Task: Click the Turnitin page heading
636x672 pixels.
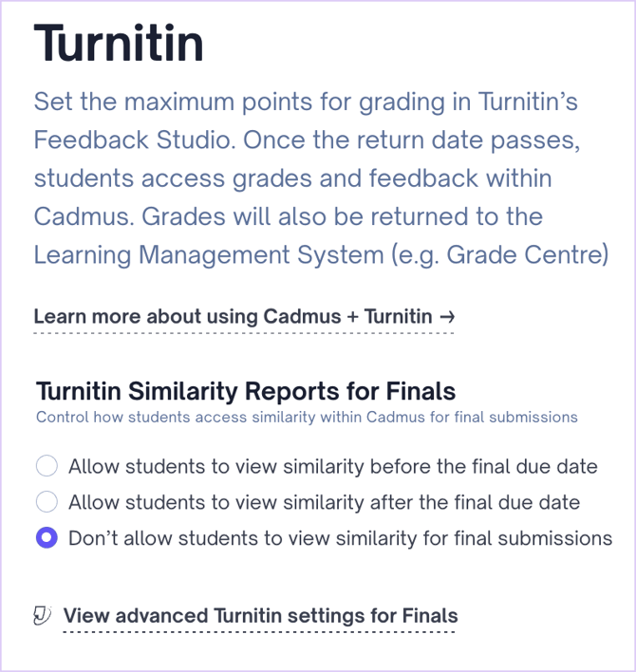Action: (119, 43)
